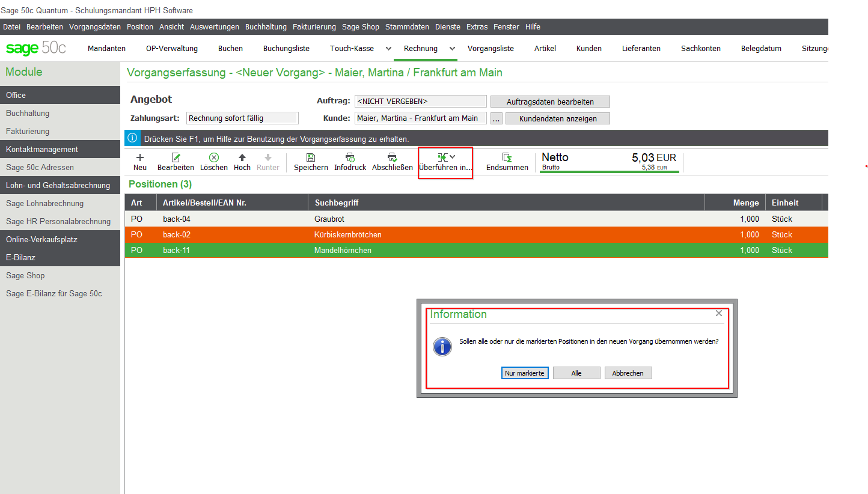Viewport: 868px width, 494px height.
Task: Click the Kunde input field
Action: point(420,118)
